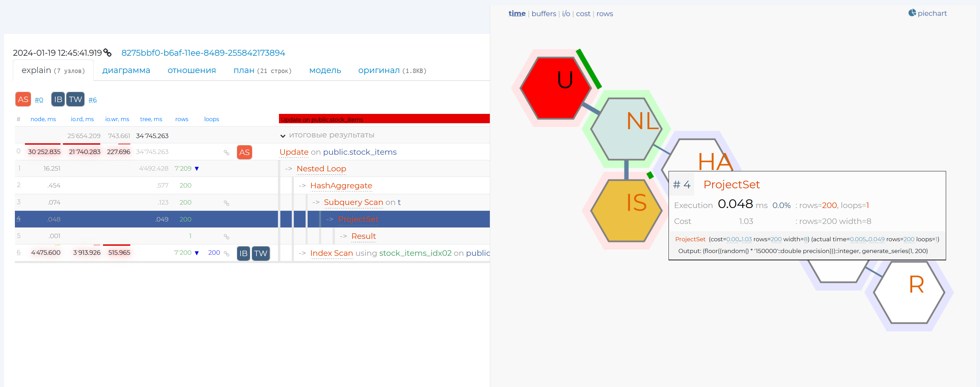Click the R hexagon node

click(x=909, y=292)
